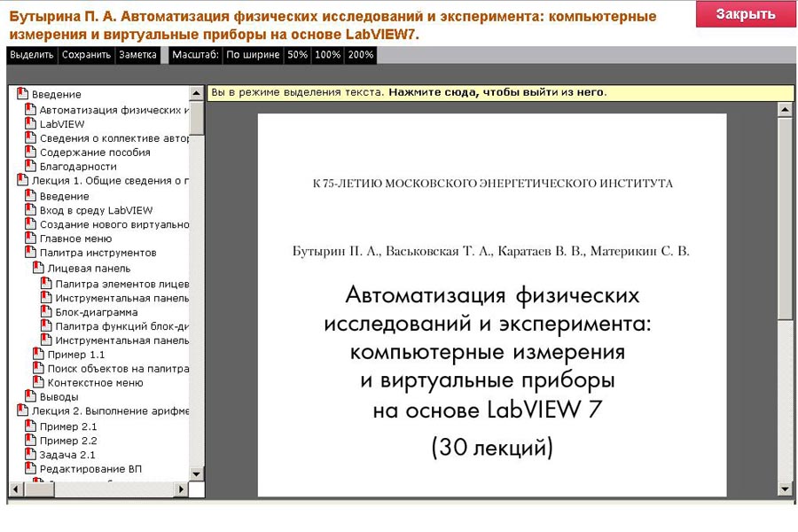This screenshot has width=798, height=532.
Task: Select Палитра инструментов in the outline
Action: point(98,253)
